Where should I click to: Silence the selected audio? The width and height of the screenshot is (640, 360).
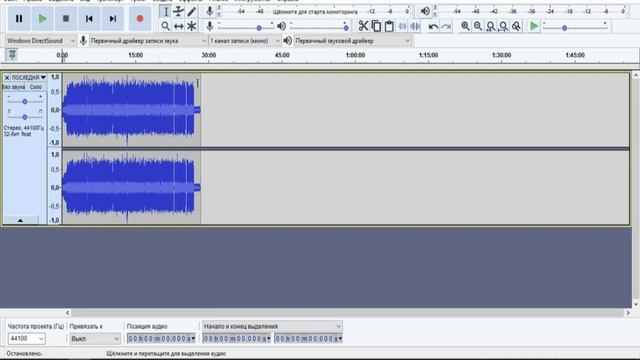point(415,26)
